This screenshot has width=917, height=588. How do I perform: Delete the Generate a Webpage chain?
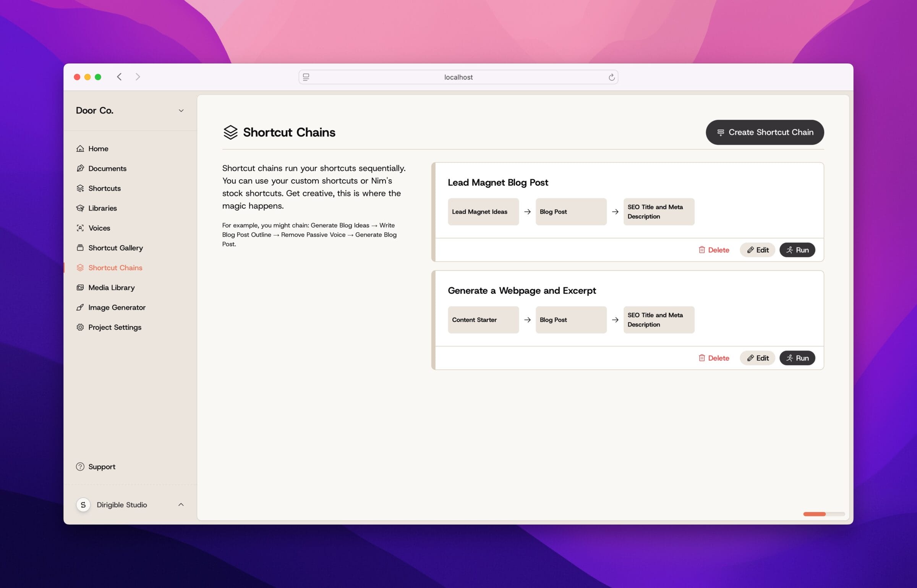click(x=713, y=357)
